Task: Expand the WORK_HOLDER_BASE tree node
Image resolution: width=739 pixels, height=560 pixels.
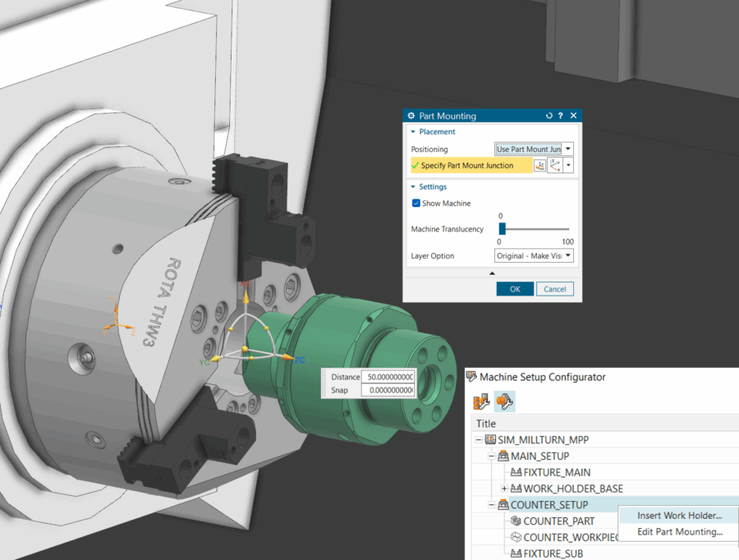Action: (x=504, y=489)
